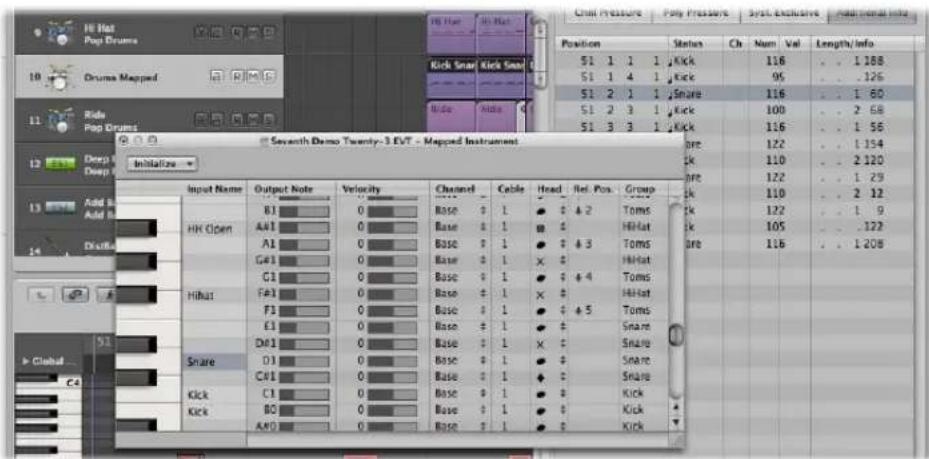
Task: Click the velocity value 105 in the event list
Action: (x=775, y=226)
